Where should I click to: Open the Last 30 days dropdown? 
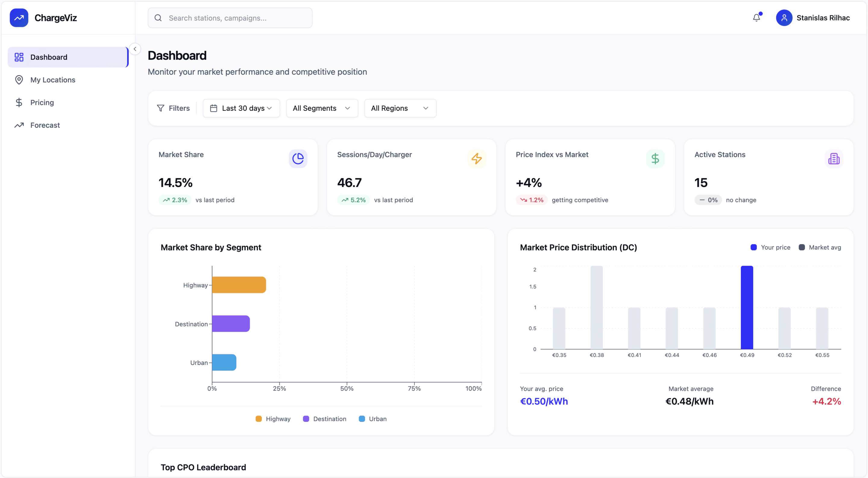coord(241,108)
